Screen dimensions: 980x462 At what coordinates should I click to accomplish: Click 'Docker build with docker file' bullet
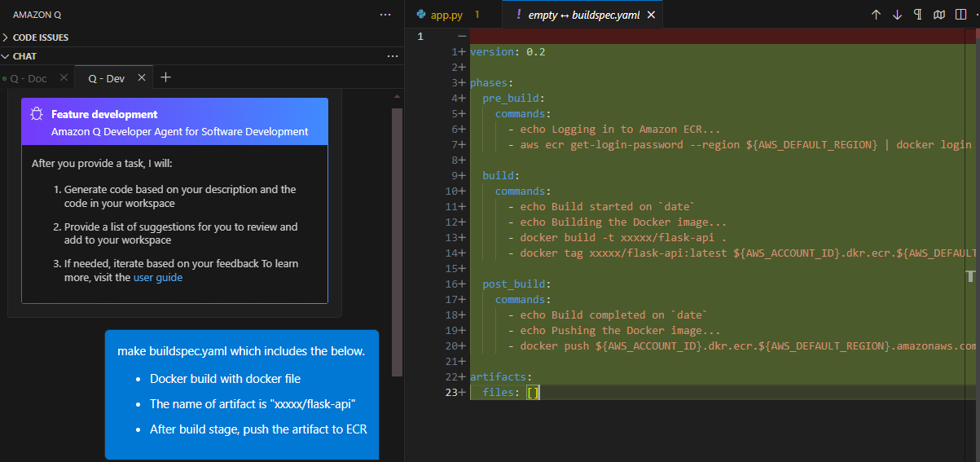point(226,379)
